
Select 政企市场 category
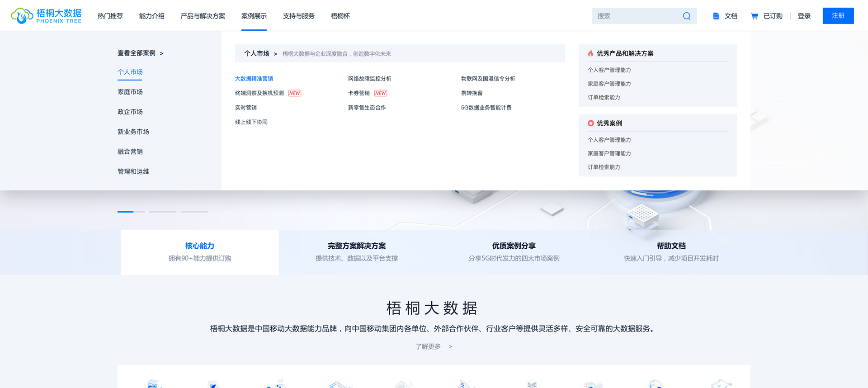130,112
